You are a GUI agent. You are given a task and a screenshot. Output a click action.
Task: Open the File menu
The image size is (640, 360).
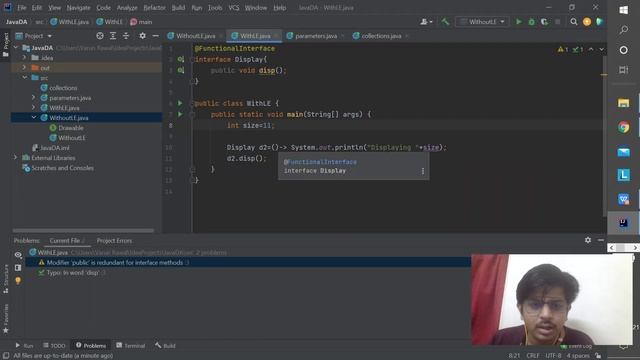coord(22,8)
